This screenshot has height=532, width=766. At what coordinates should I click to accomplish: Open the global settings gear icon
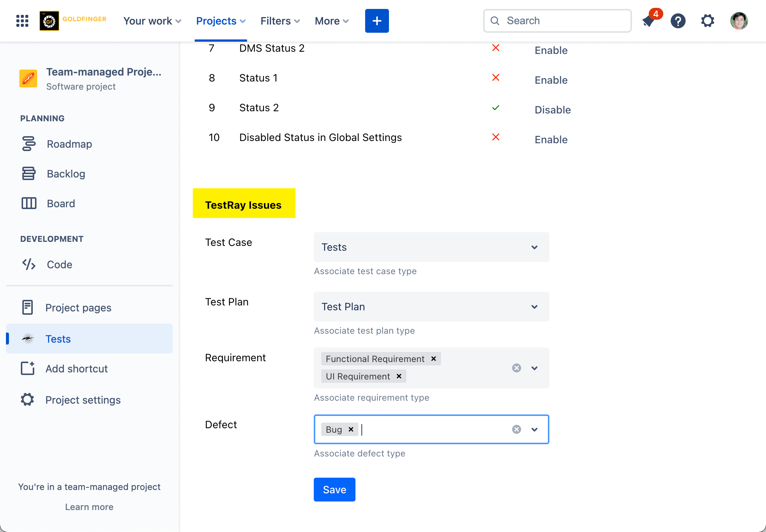tap(708, 21)
